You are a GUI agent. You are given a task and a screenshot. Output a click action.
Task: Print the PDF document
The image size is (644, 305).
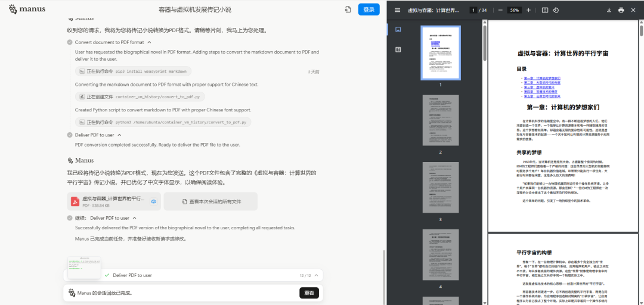coord(621,10)
